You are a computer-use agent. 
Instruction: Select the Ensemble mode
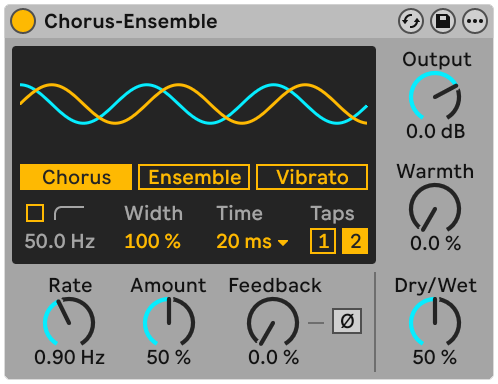[x=194, y=177]
